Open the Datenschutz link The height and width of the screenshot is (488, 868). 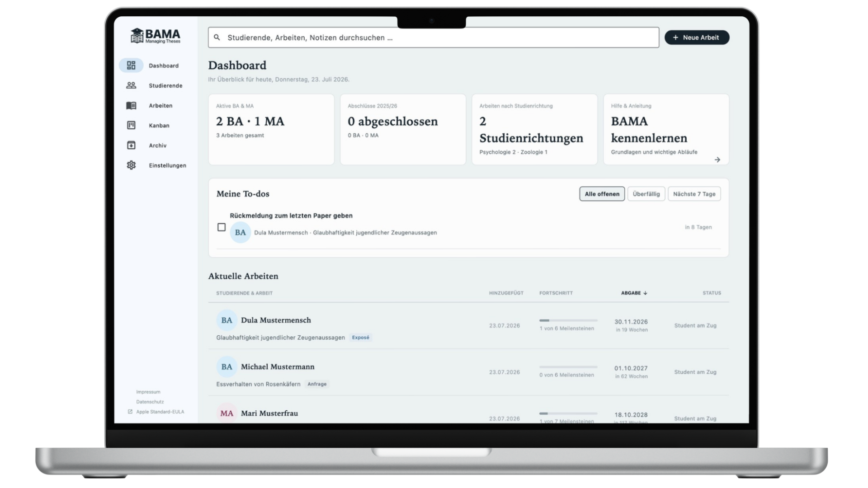pyautogui.click(x=150, y=402)
